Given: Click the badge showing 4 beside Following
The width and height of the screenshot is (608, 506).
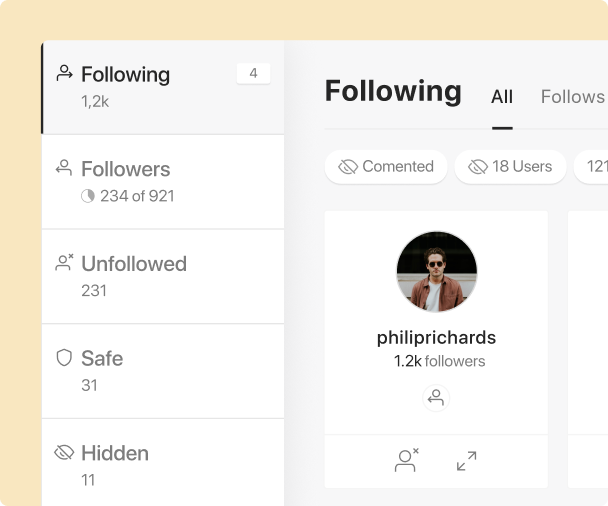Looking at the screenshot, I should (254, 73).
